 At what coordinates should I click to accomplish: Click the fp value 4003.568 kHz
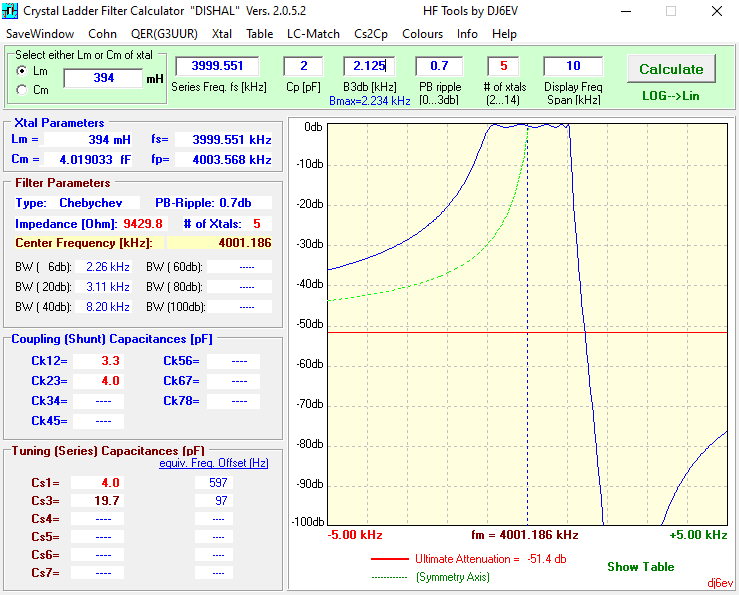pos(223,159)
